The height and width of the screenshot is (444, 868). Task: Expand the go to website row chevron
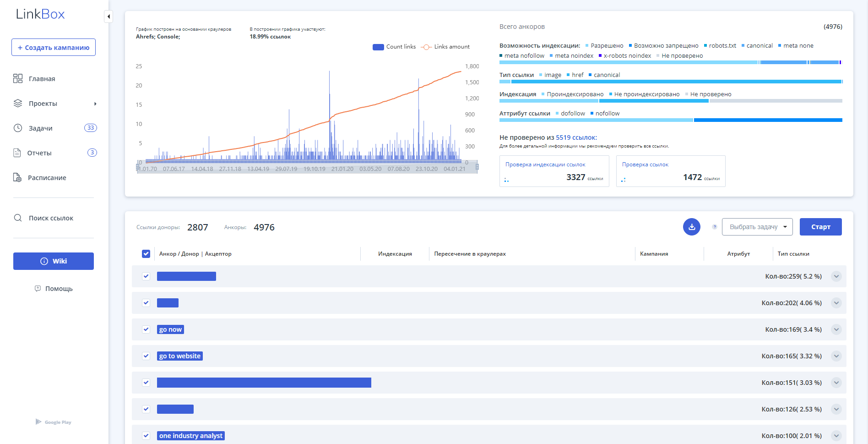pos(836,356)
